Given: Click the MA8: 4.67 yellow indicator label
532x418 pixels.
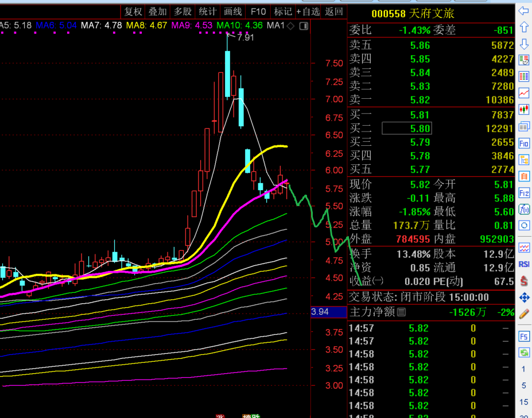Looking at the screenshot, I should [x=146, y=25].
